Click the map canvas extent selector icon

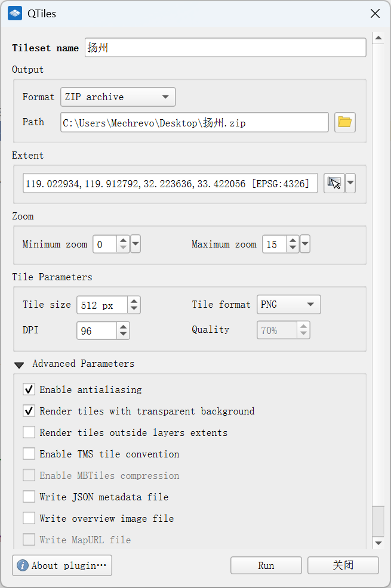[334, 184]
